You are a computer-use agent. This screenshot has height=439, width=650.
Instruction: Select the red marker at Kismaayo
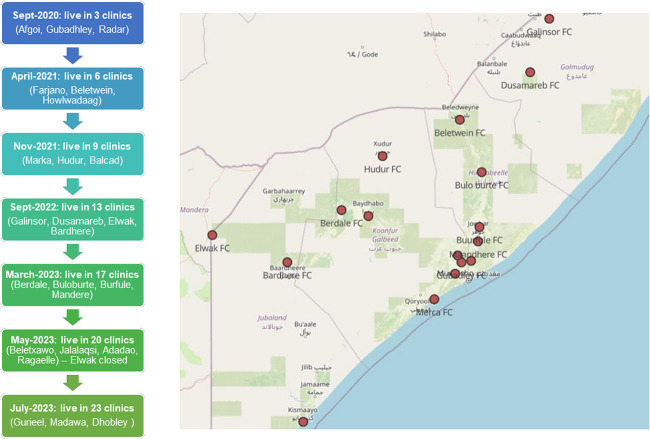(303, 422)
